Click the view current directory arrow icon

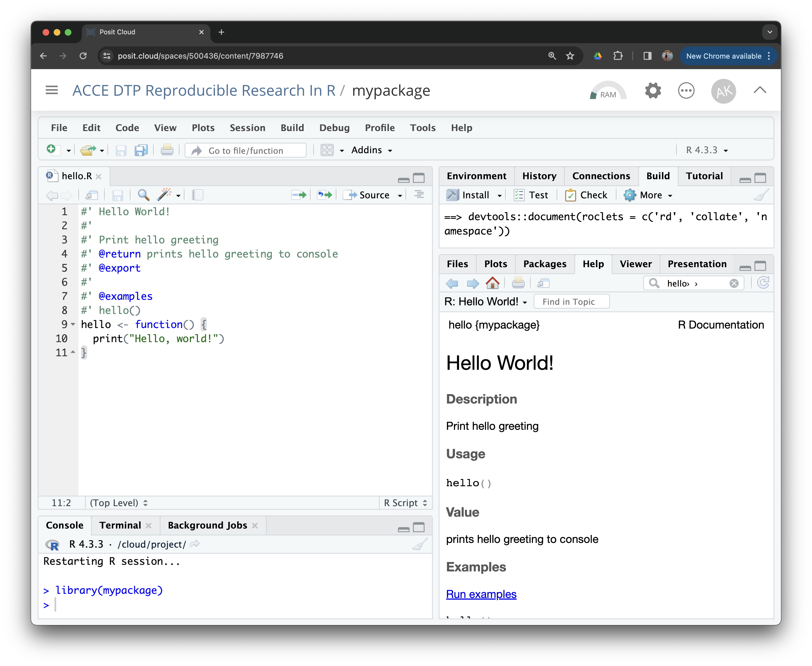coord(195,544)
